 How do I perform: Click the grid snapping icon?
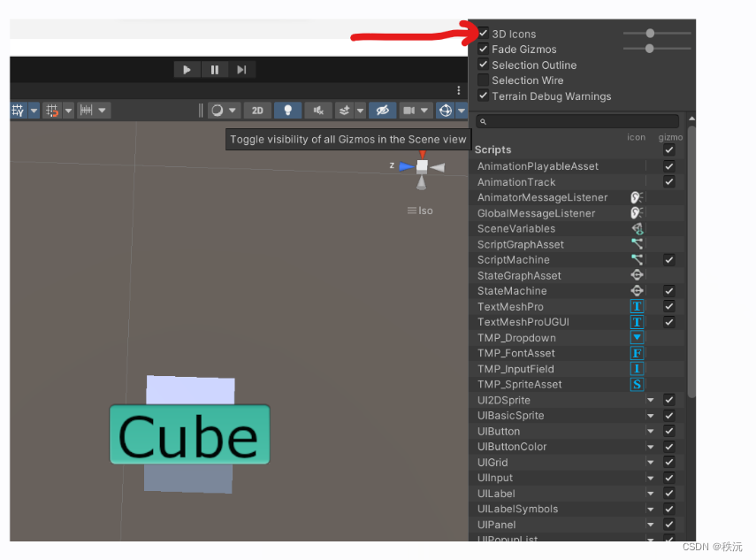pos(52,111)
